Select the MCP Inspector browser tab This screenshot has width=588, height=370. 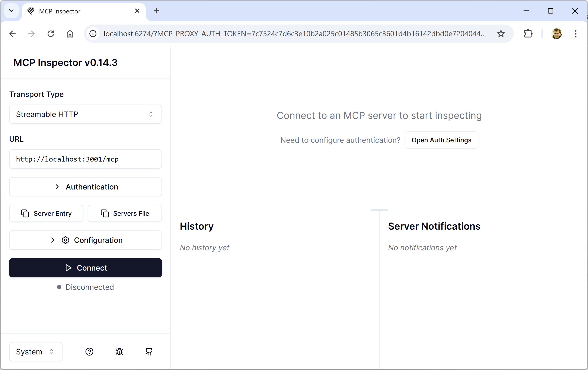click(81, 11)
